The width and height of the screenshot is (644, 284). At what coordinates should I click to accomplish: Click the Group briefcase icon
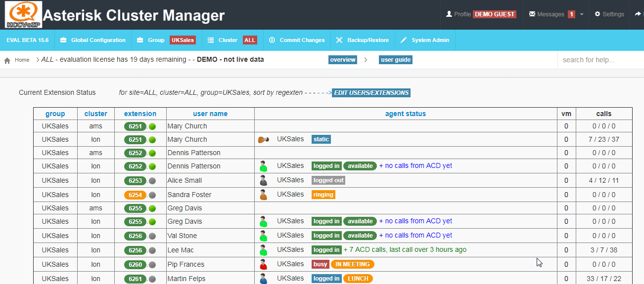pyautogui.click(x=140, y=40)
